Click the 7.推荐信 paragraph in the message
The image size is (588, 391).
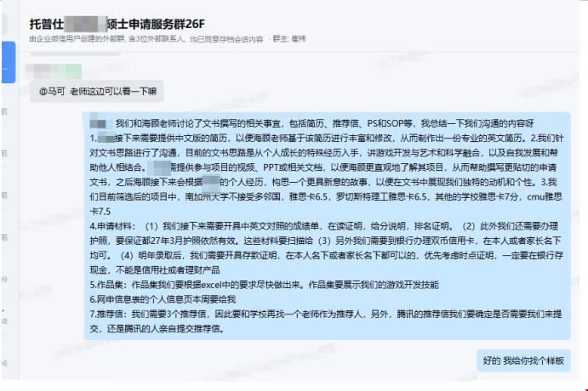[x=326, y=321]
